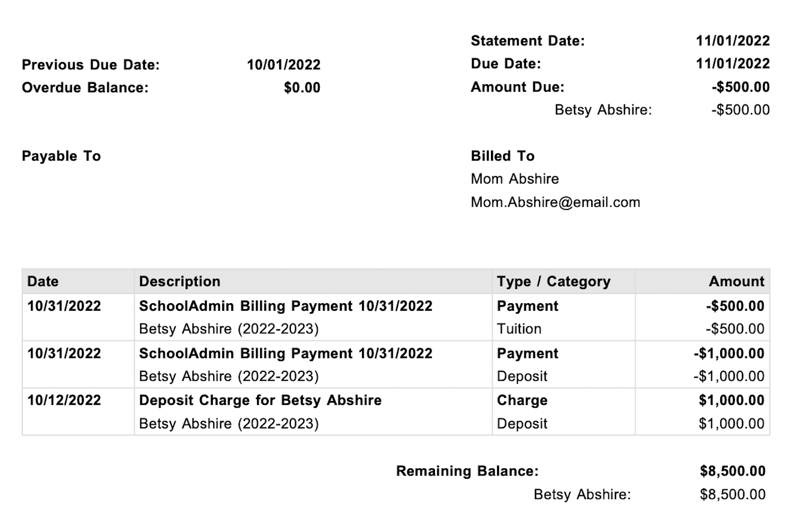Click the Description column header
Screen dimensions: 788x532
(x=179, y=282)
